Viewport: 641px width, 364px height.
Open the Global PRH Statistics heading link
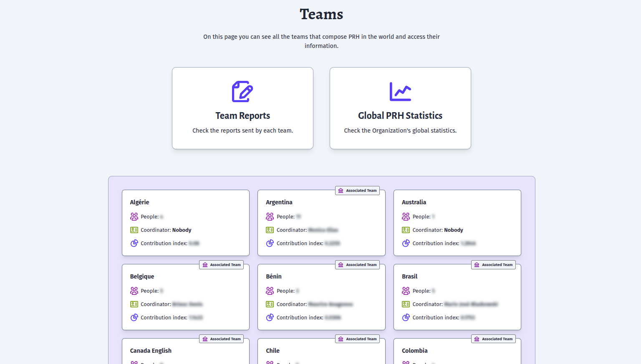click(x=400, y=115)
